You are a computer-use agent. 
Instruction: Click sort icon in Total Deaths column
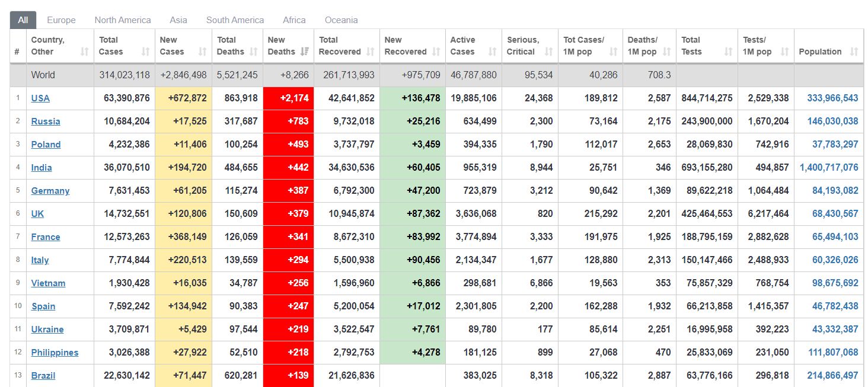tap(253, 52)
